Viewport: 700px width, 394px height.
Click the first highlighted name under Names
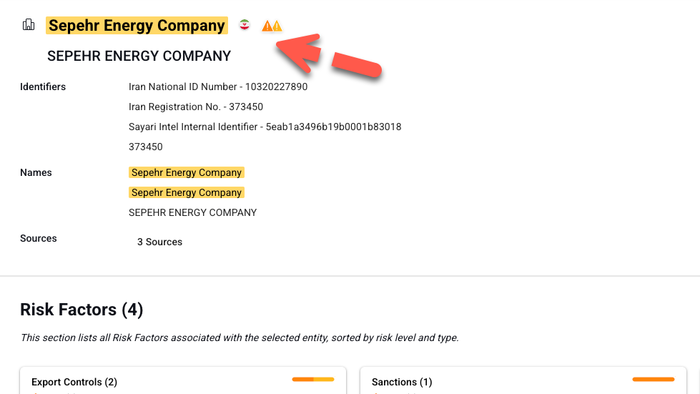tap(186, 172)
